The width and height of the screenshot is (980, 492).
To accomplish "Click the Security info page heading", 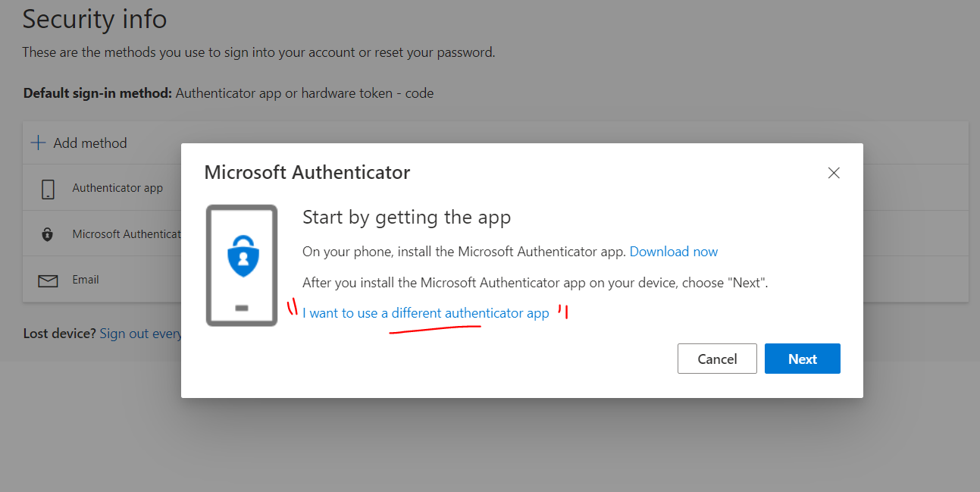I will tap(95, 19).
